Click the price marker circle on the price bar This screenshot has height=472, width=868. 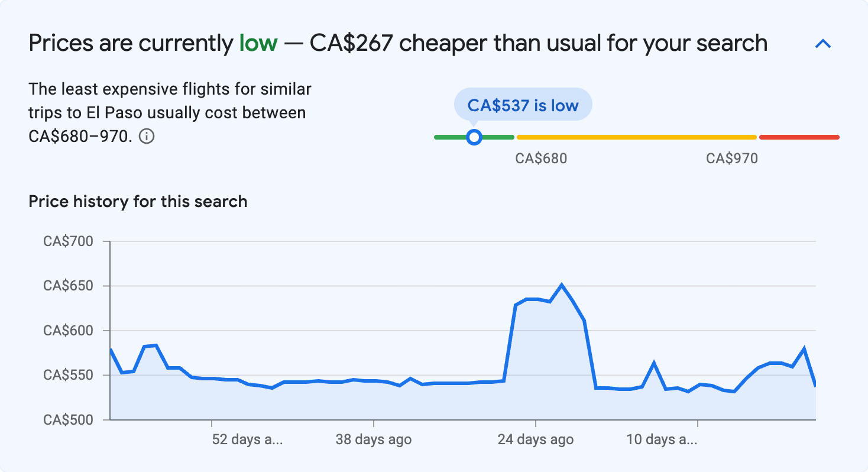click(474, 137)
